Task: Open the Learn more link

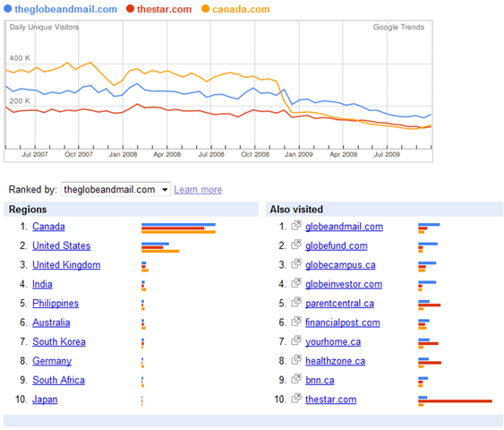Action: pos(198,189)
